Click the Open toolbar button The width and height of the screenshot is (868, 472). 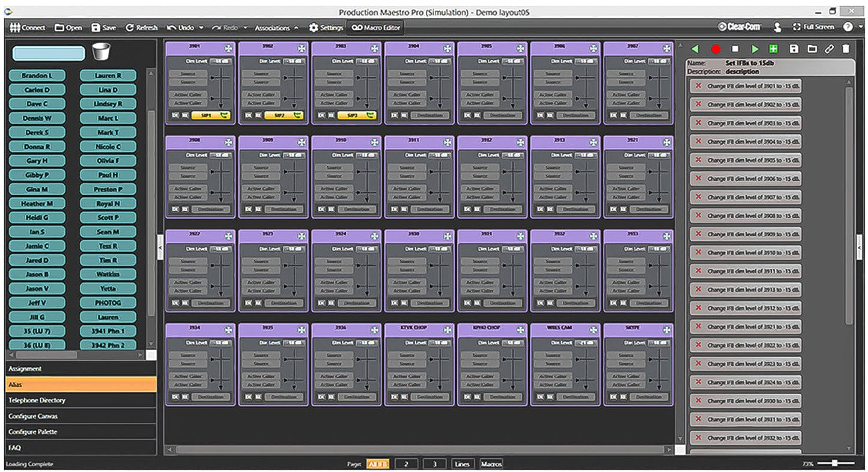(x=68, y=28)
